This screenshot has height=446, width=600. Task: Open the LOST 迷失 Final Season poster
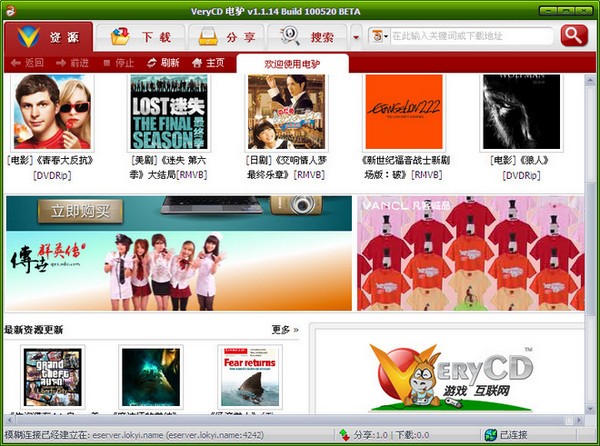pos(169,112)
